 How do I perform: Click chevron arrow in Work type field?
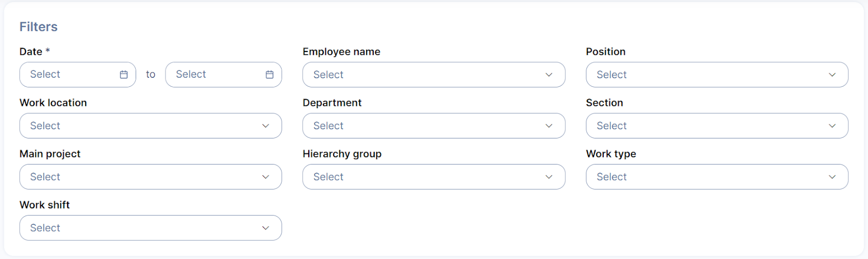tap(832, 177)
